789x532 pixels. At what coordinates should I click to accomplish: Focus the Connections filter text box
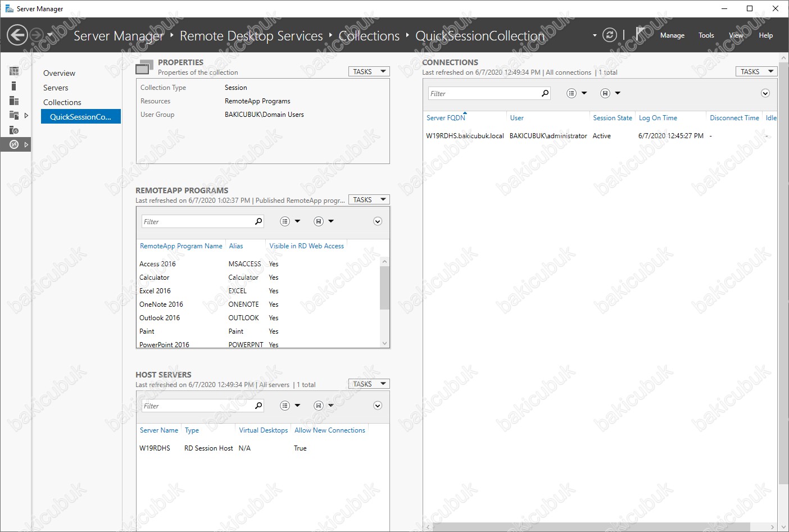[483, 93]
